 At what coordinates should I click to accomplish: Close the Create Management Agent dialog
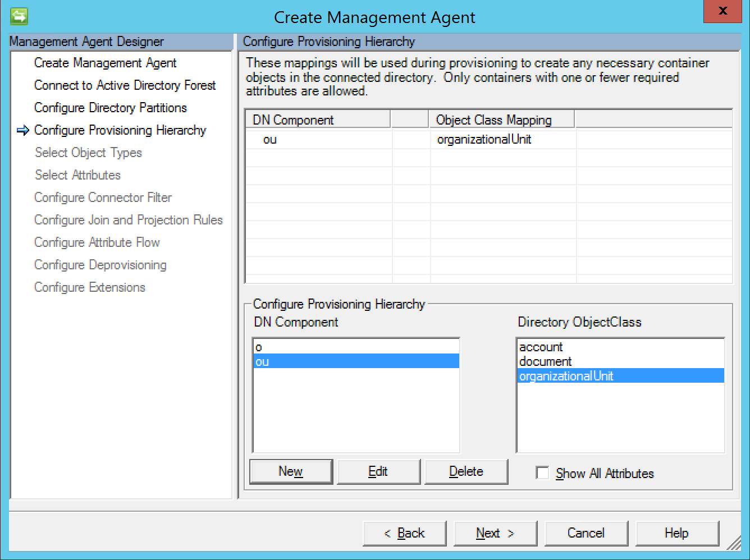[x=722, y=11]
